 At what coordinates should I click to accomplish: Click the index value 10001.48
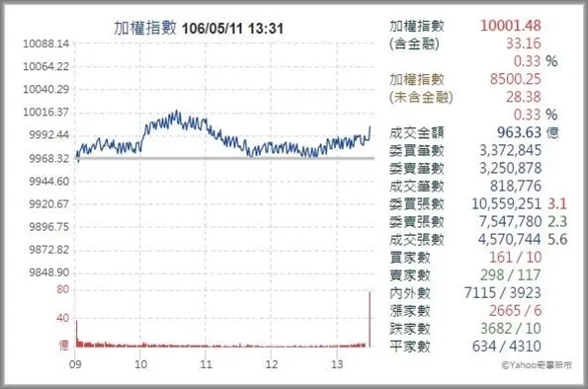[511, 26]
